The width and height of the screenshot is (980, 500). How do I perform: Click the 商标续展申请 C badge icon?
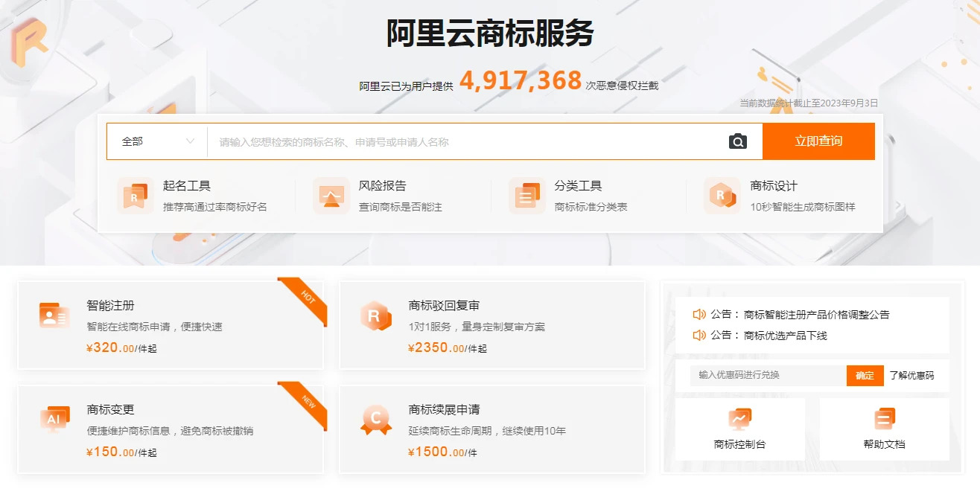pos(375,420)
